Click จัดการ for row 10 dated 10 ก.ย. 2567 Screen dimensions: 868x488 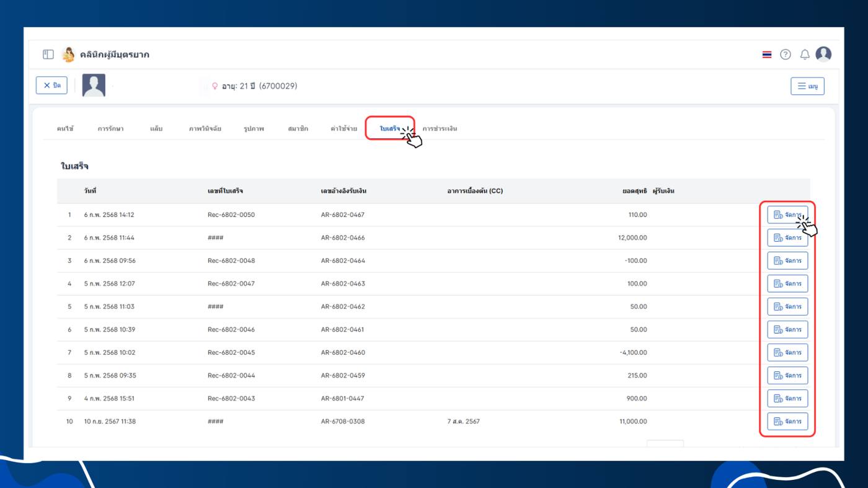click(787, 422)
